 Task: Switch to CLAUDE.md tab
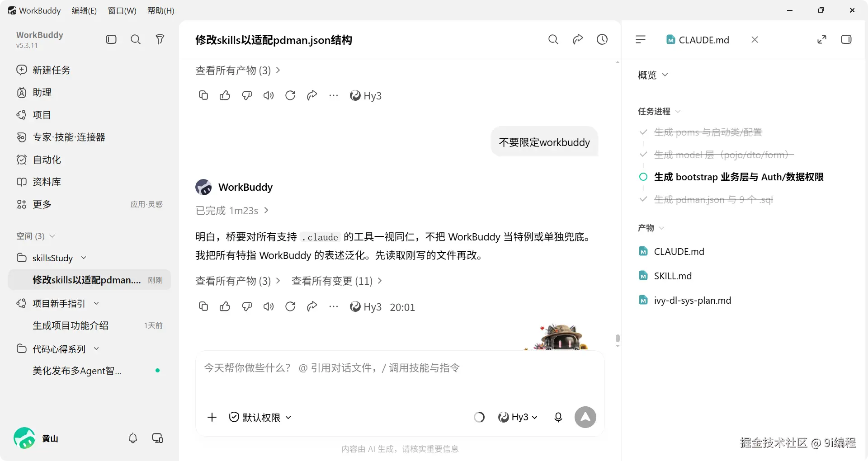coord(698,40)
